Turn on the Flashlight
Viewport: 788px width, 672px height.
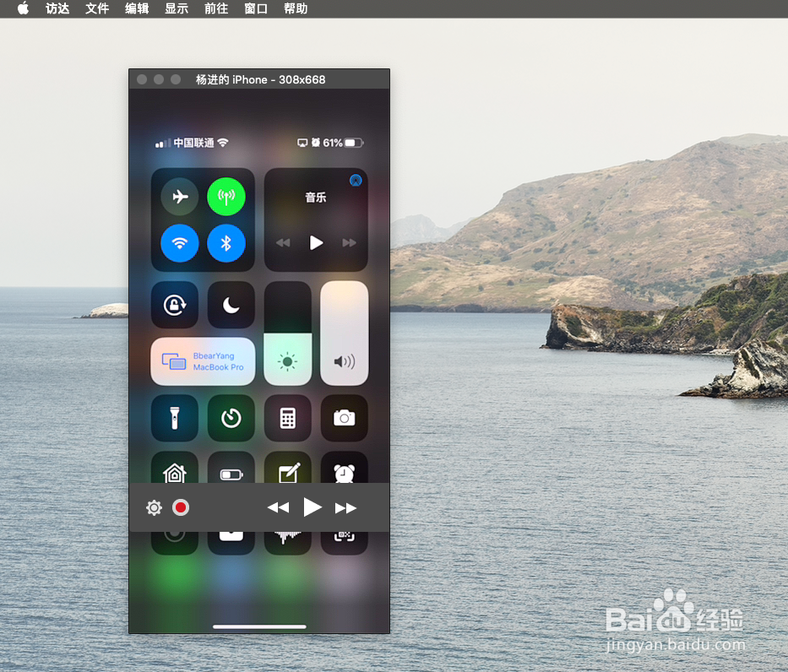[x=174, y=419]
